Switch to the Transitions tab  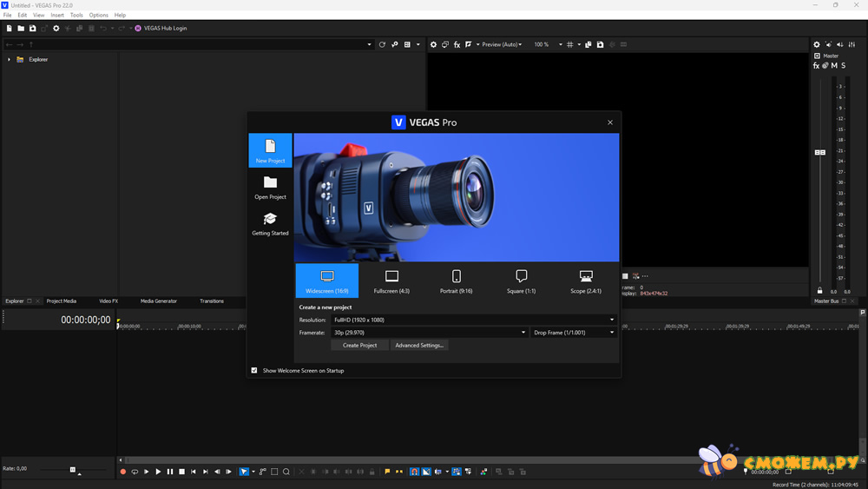click(x=212, y=301)
